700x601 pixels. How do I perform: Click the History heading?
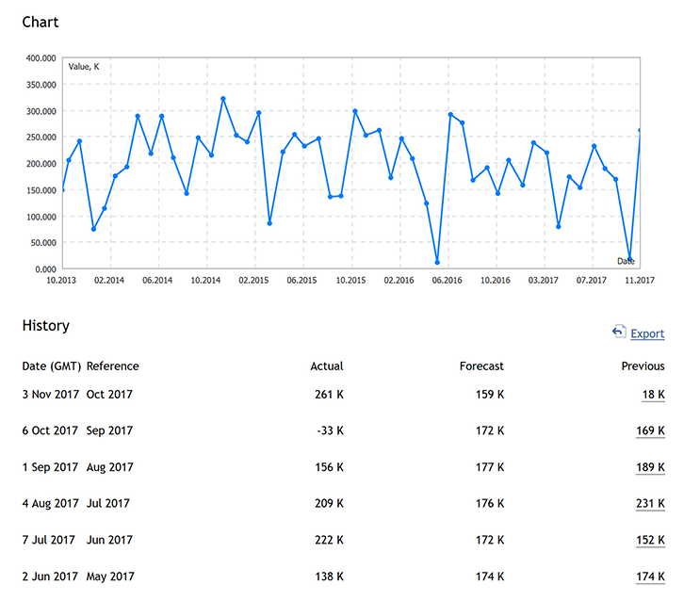45,326
